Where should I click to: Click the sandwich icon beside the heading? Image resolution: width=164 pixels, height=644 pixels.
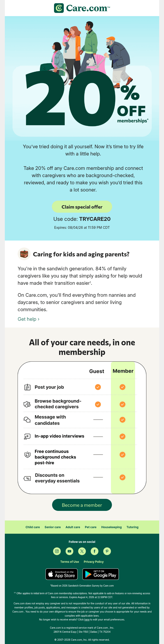pos(24,254)
